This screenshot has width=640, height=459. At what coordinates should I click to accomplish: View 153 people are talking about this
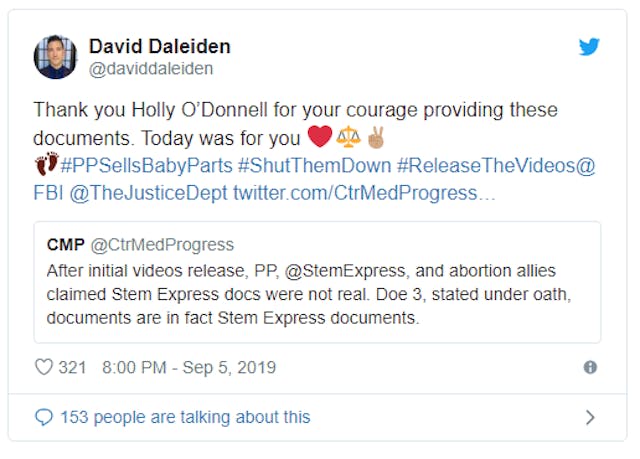pos(185,417)
